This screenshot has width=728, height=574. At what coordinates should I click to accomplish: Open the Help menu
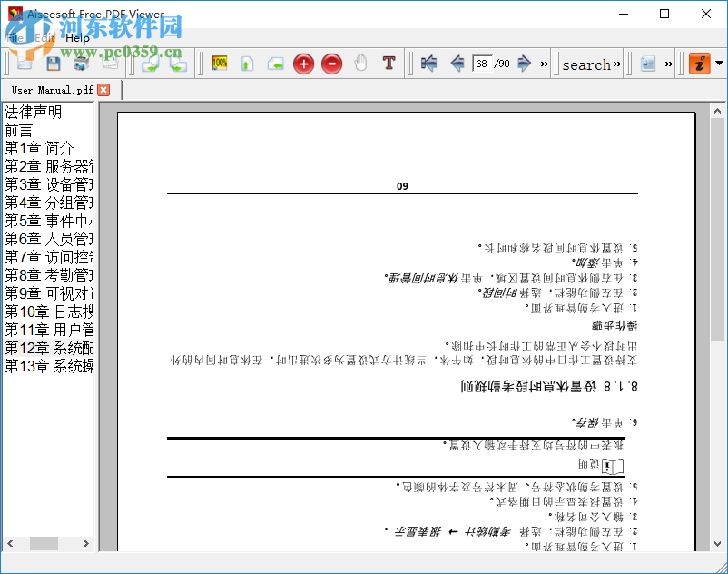tap(77, 38)
